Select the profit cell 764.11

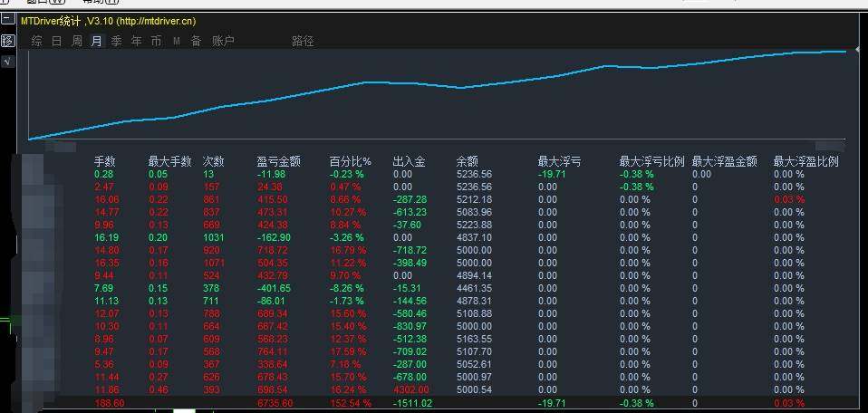tap(273, 351)
